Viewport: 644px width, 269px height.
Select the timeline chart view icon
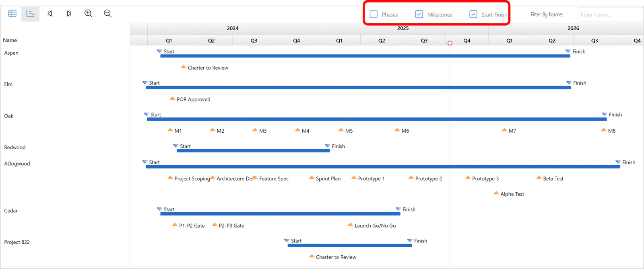[31, 14]
